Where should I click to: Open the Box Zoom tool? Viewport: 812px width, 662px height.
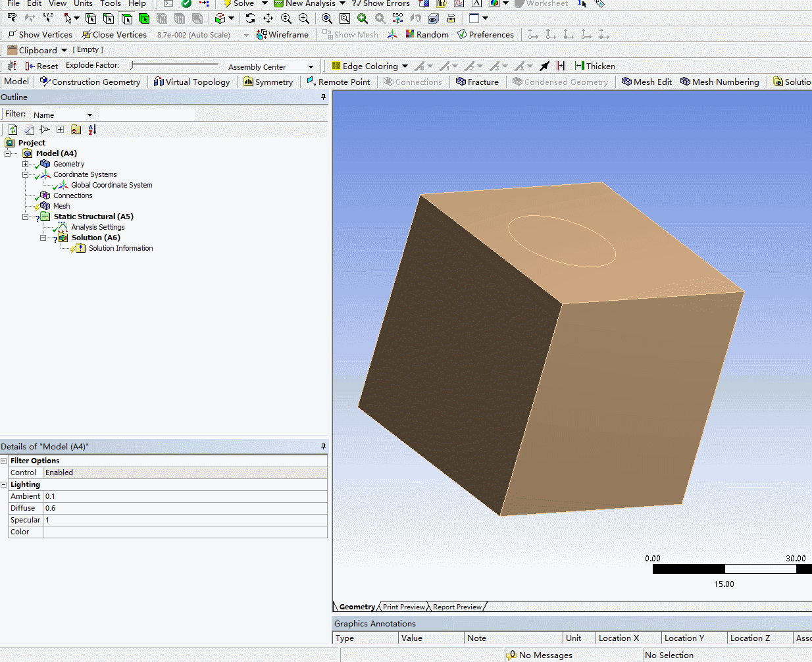pos(345,18)
